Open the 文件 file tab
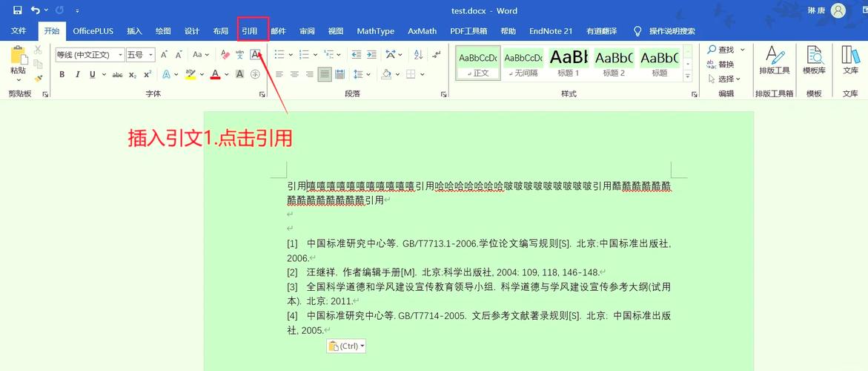This screenshot has height=371, width=868. (19, 31)
